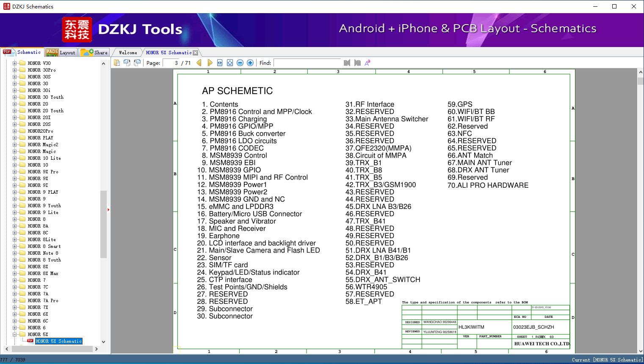Switch to the Schematic tab

[x=22, y=52]
